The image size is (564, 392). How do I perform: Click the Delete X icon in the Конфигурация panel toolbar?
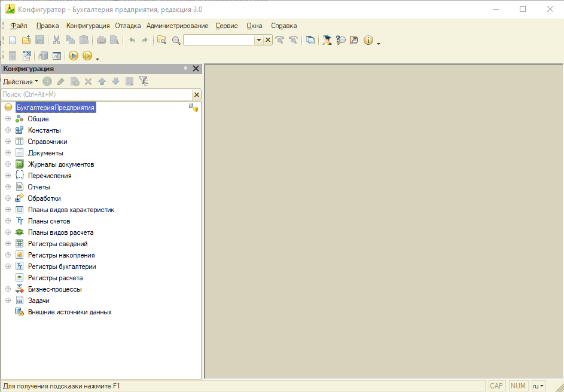click(88, 81)
